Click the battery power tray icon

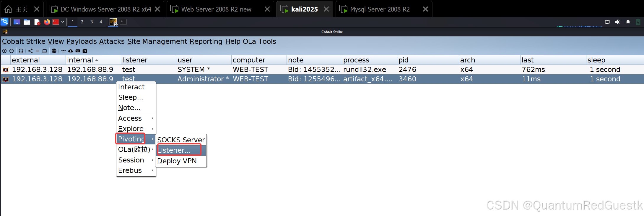click(638, 22)
